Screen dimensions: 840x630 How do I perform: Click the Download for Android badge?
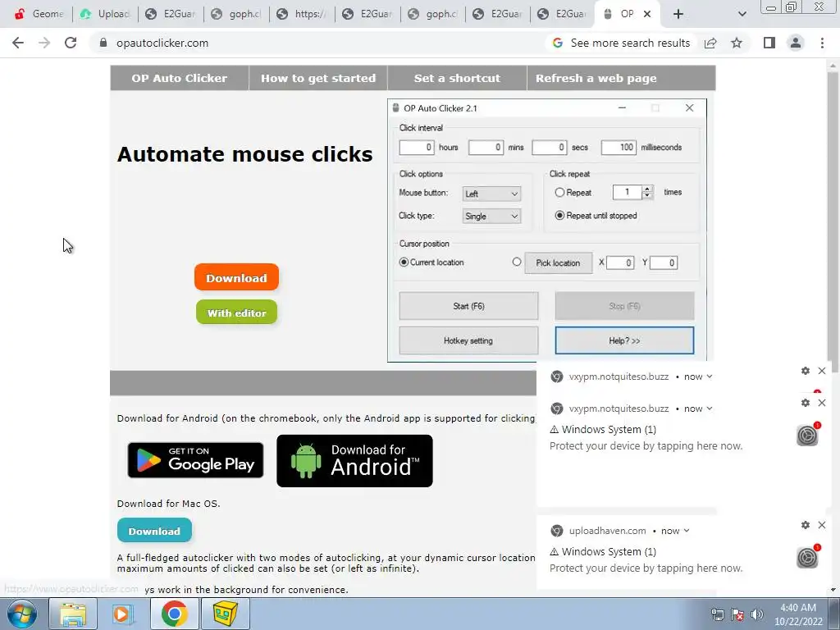coord(354,461)
